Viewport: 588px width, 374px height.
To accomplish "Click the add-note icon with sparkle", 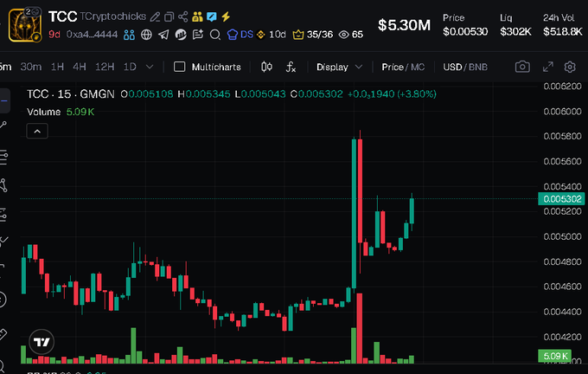I will [x=198, y=35].
